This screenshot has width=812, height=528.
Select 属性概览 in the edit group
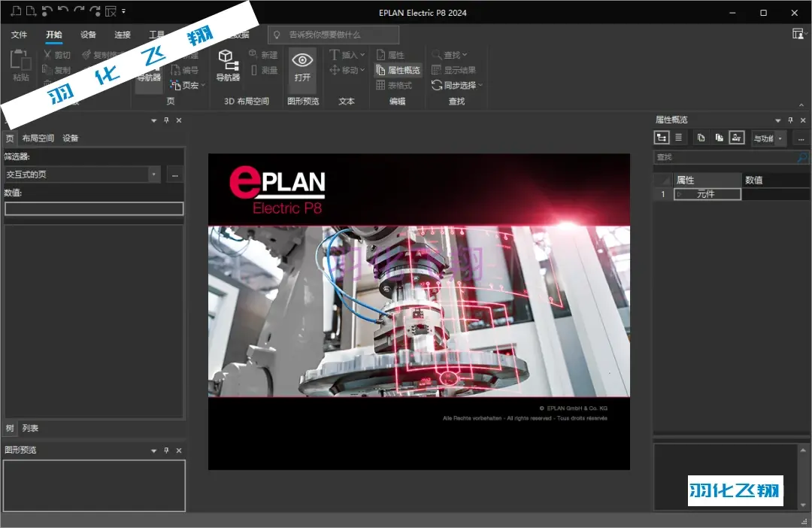(x=398, y=70)
